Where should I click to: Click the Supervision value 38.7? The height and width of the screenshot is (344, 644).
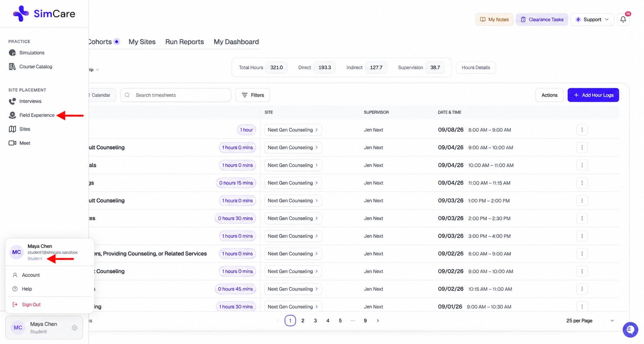click(435, 68)
